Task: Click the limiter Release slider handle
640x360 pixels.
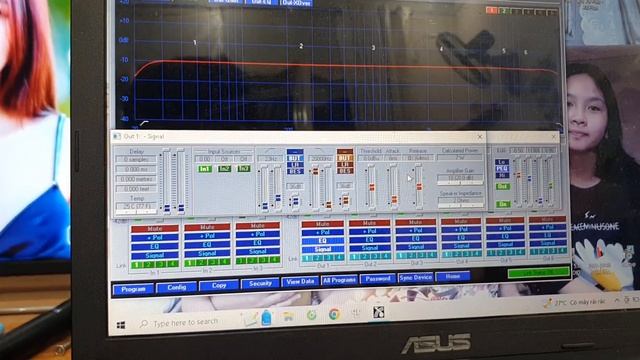Action: [x=419, y=187]
